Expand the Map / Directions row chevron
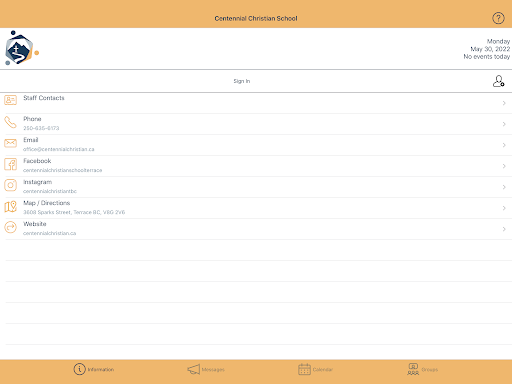This screenshot has width=512, height=384. pyautogui.click(x=504, y=208)
